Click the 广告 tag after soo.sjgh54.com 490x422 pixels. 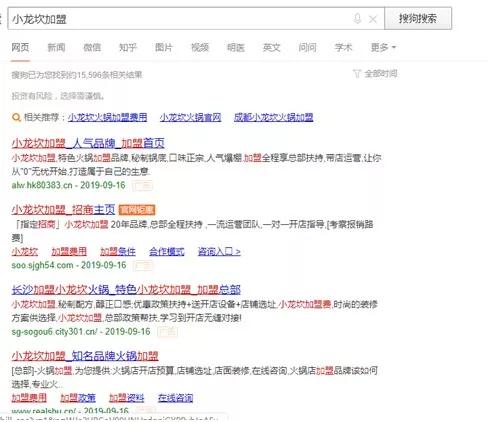pyautogui.click(x=143, y=266)
